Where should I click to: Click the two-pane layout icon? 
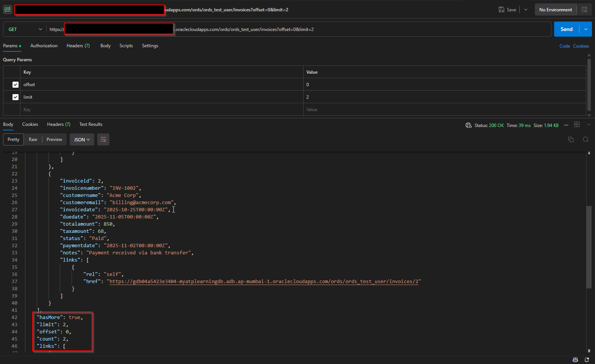(577, 124)
